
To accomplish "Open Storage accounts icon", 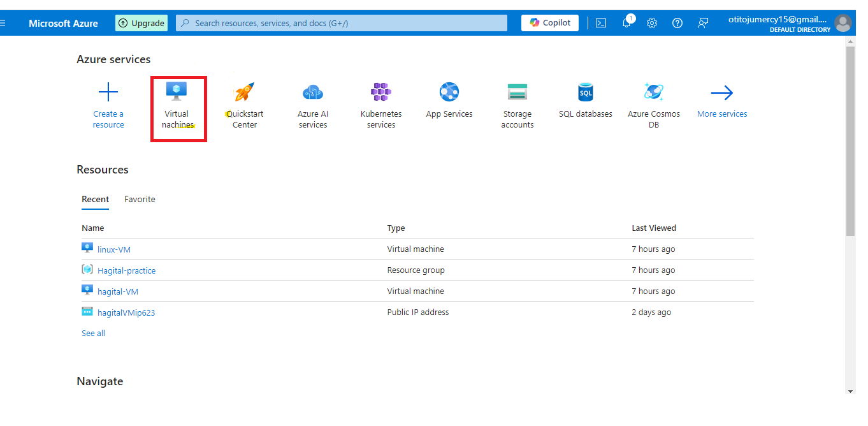I will 517,92.
